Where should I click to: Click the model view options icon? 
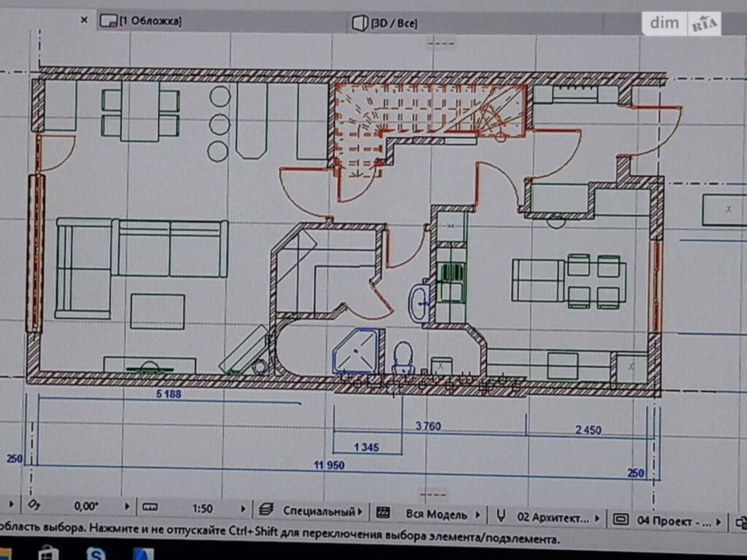click(x=620, y=519)
